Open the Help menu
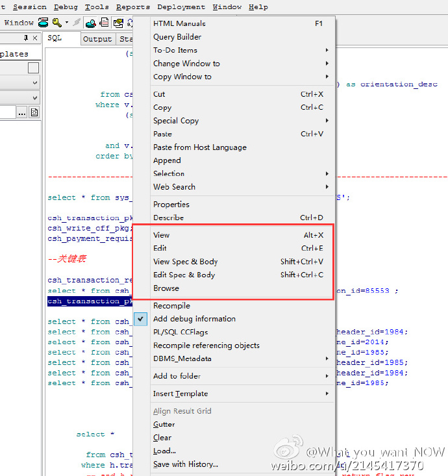The image size is (448, 476). 258,7
